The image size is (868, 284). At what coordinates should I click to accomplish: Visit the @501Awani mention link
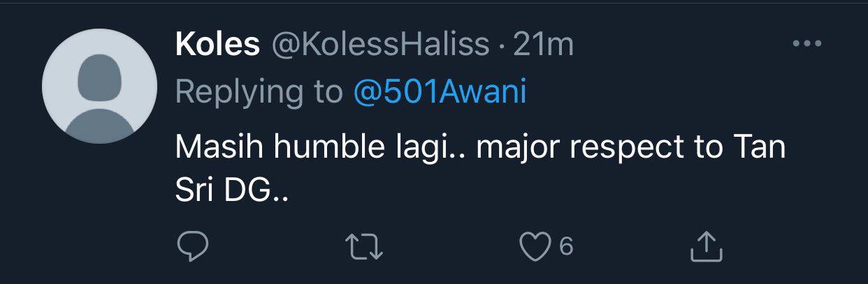(x=440, y=92)
